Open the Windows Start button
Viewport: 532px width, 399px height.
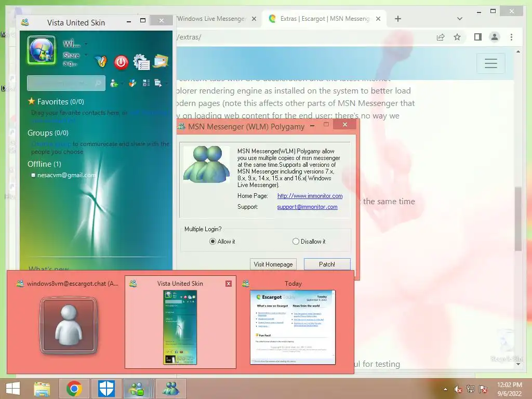click(13, 389)
